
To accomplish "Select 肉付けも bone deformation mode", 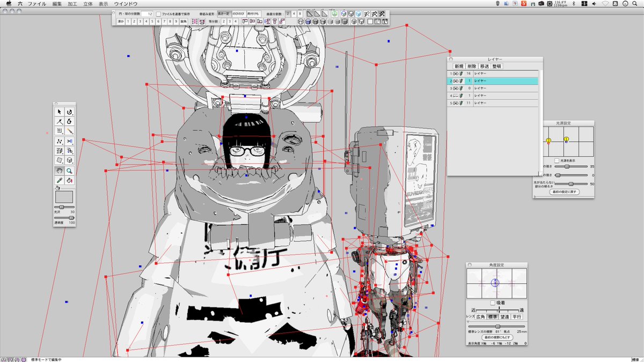I will (253, 13).
